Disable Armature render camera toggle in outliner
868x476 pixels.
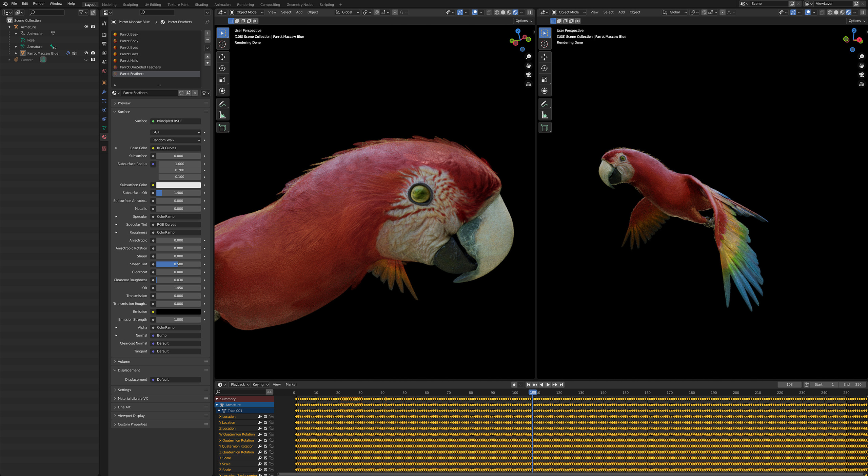(x=93, y=27)
